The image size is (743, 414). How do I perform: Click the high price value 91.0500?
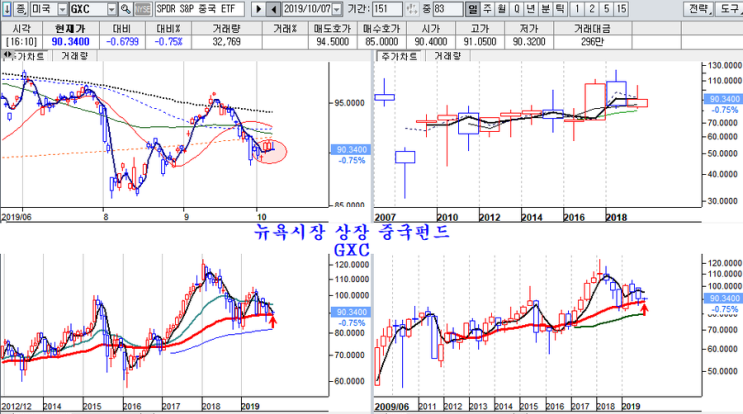click(x=480, y=42)
